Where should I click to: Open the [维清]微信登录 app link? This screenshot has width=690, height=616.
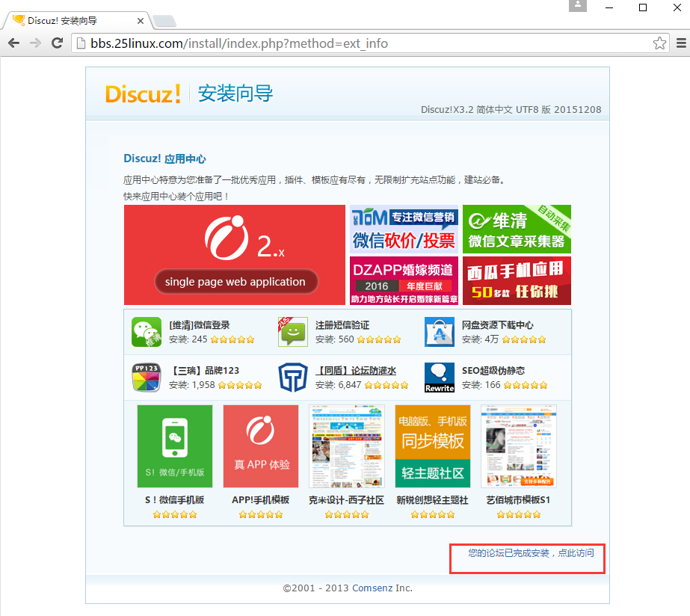[200, 325]
